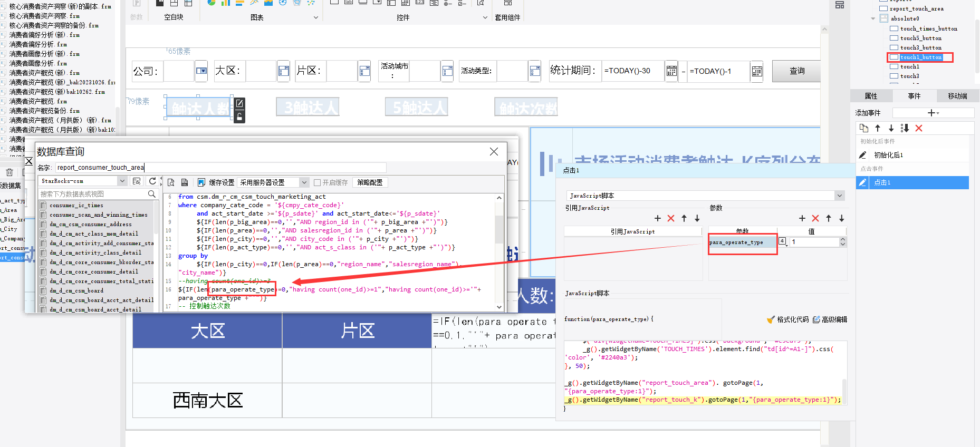Click the sort events icon in the events toolbar
This screenshot has height=447, width=980.
click(905, 128)
